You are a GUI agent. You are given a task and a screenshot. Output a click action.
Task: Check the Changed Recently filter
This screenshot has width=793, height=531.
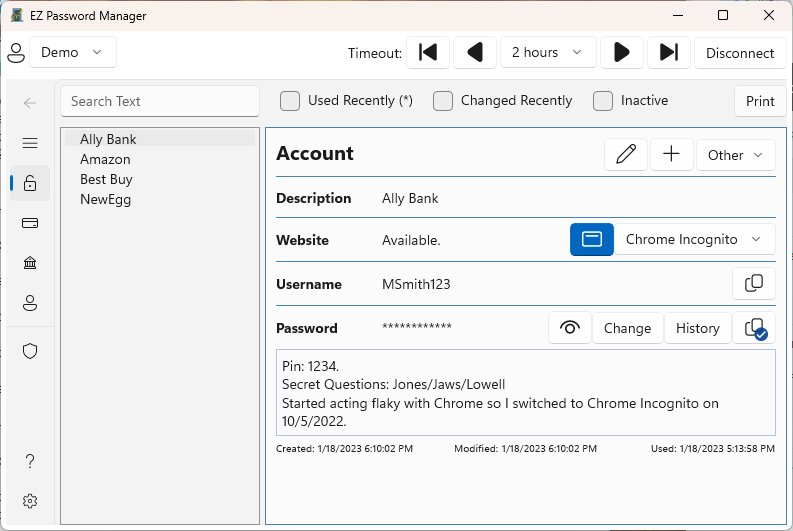443,101
